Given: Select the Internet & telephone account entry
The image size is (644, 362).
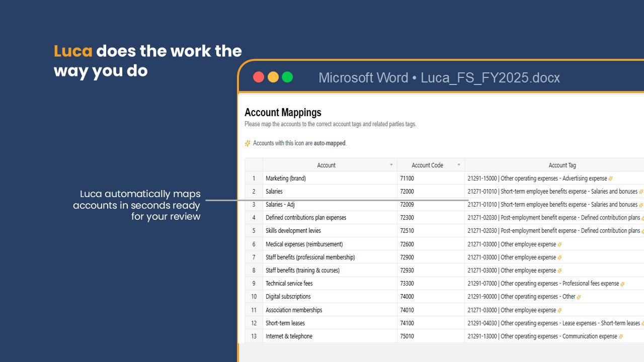Looking at the screenshot, I should [x=289, y=336].
